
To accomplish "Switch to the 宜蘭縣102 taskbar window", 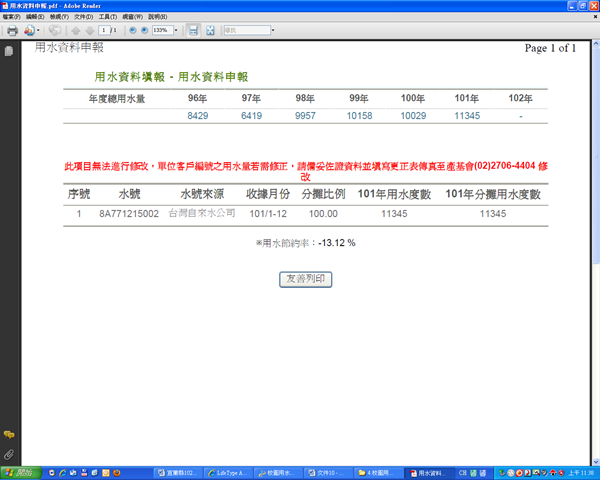I will (x=178, y=473).
